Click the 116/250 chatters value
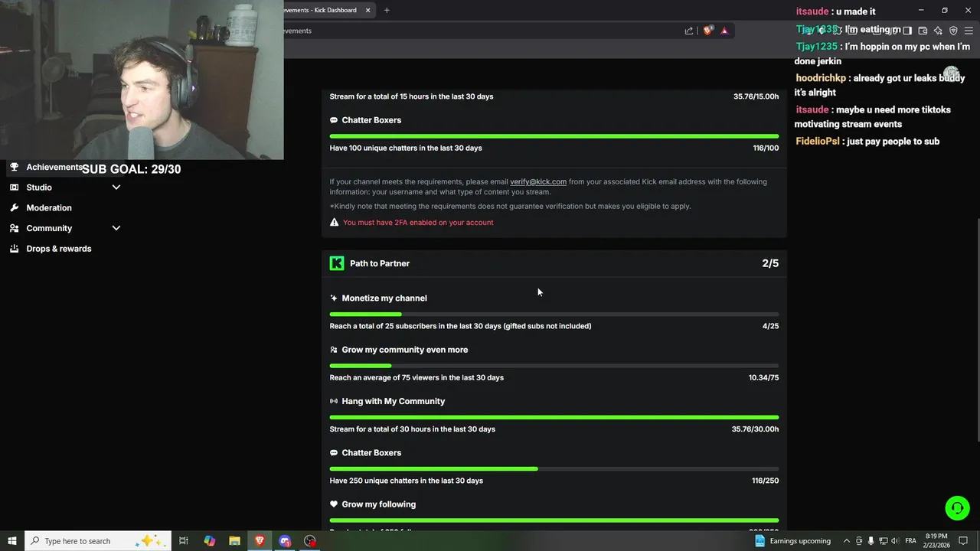The image size is (980, 551). tap(765, 481)
